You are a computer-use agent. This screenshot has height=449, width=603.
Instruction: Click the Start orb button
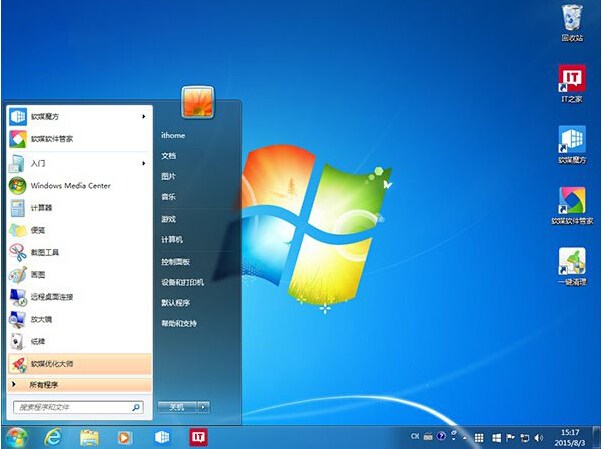(16, 437)
